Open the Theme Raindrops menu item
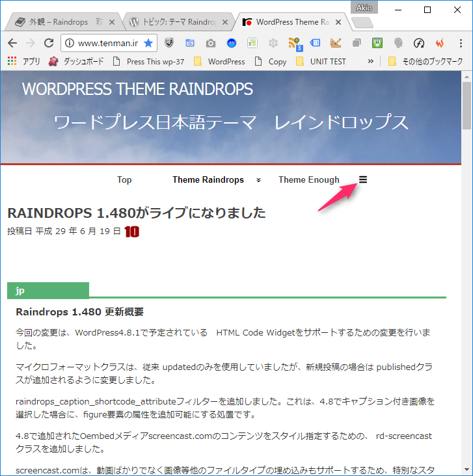The height and width of the screenshot is (476, 473). (208, 179)
